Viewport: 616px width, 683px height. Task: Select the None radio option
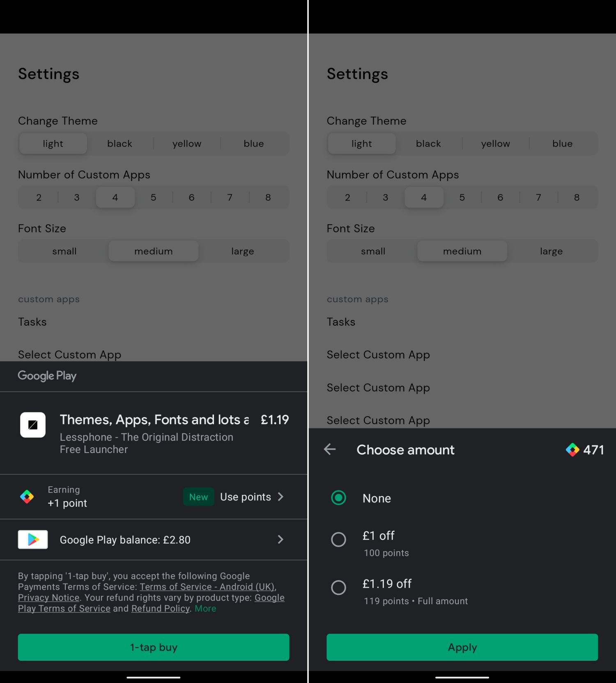[339, 498]
